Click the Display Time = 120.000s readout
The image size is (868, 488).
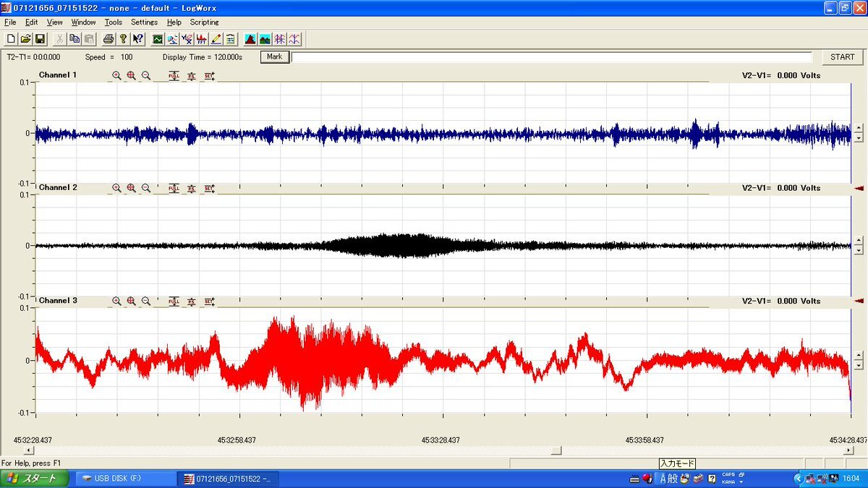[203, 57]
